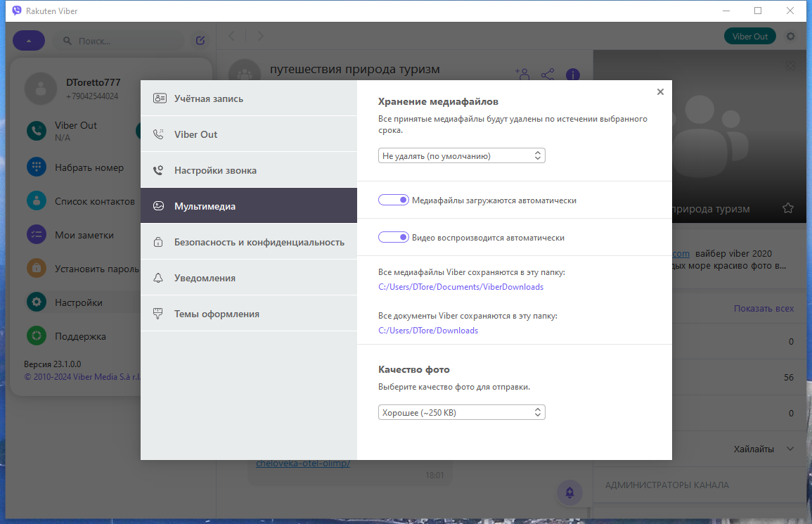Click the share icon in chat header
The height and width of the screenshot is (524, 812).
coord(548,75)
